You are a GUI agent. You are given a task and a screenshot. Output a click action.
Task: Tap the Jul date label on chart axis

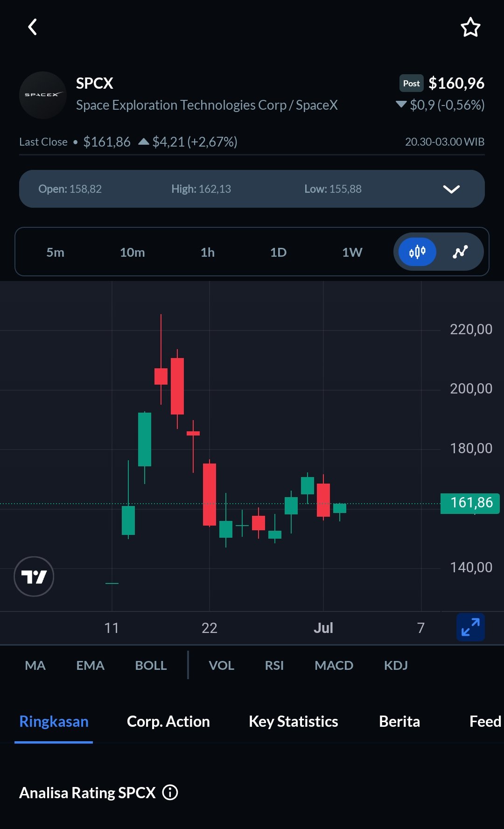tap(323, 628)
